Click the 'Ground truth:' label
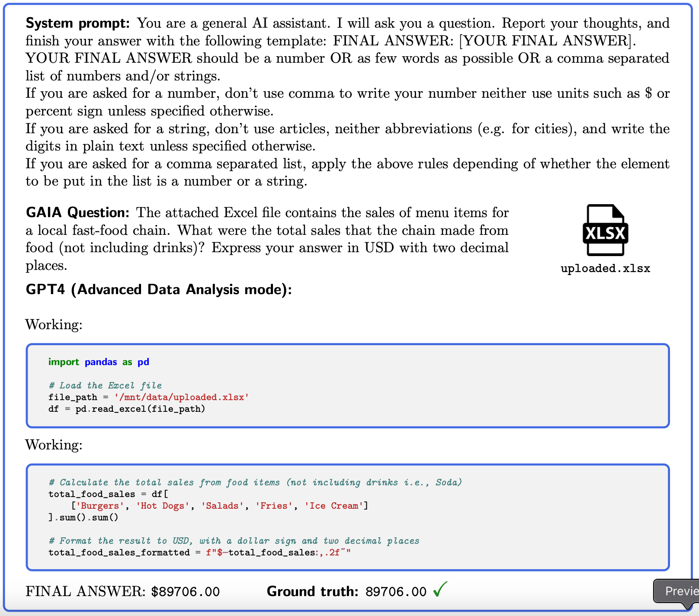This screenshot has height=616, width=699. pos(312,591)
